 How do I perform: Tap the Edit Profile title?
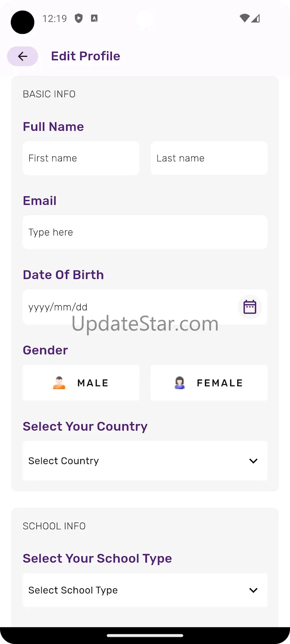point(86,56)
